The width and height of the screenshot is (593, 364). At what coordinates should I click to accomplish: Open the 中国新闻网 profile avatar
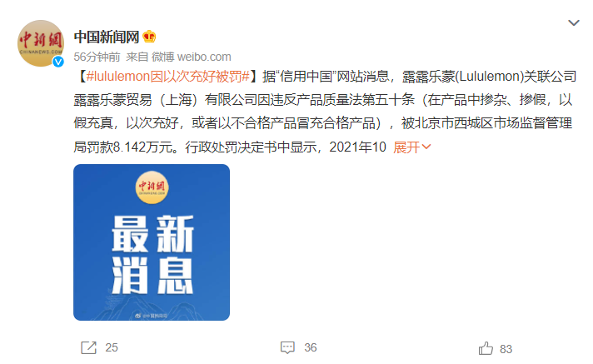pos(41,43)
